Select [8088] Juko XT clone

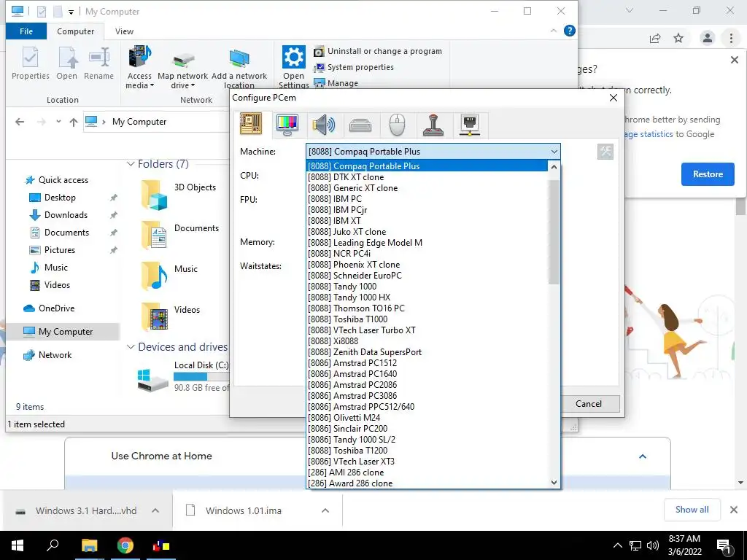coord(427,231)
